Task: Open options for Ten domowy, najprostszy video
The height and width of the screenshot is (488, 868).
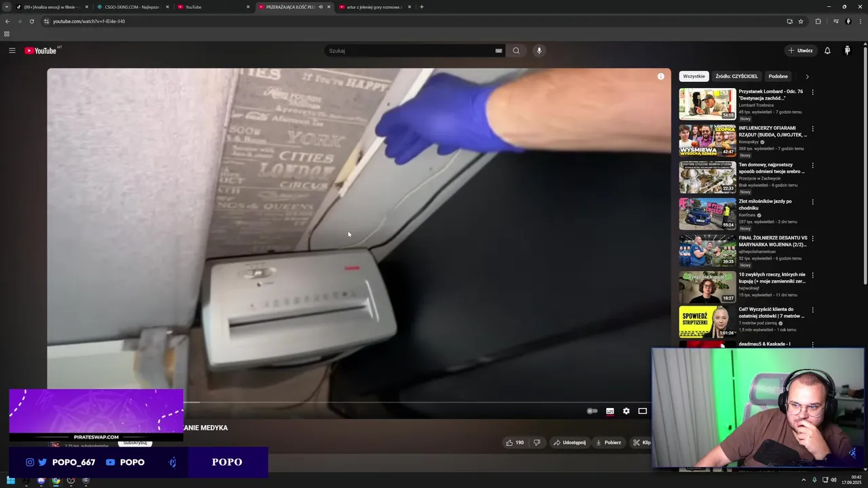Action: [x=812, y=165]
